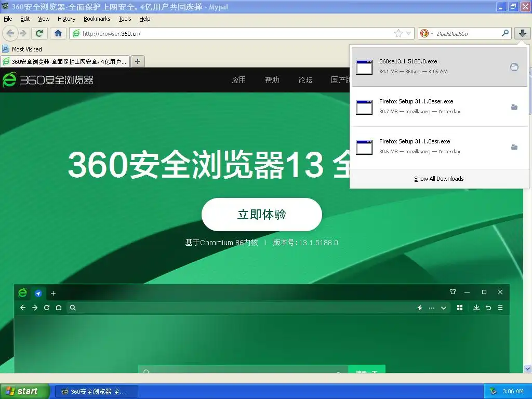Click the system tray notification icon

pos(493,391)
